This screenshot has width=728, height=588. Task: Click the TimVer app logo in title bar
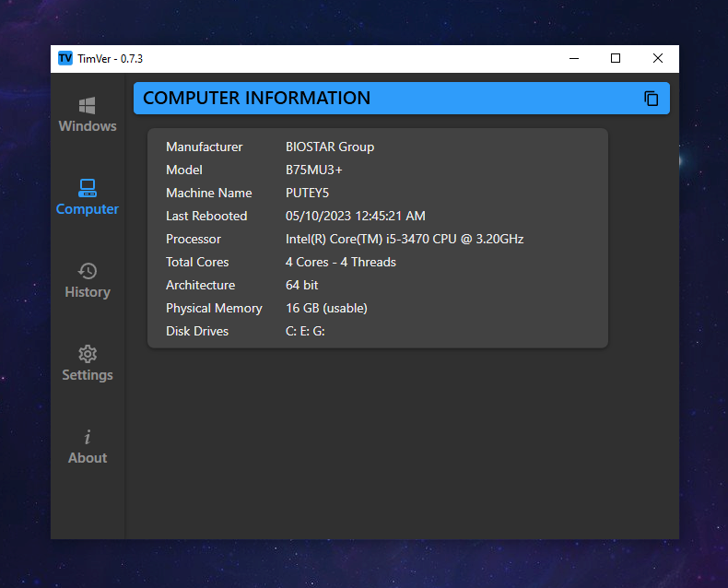[x=65, y=58]
